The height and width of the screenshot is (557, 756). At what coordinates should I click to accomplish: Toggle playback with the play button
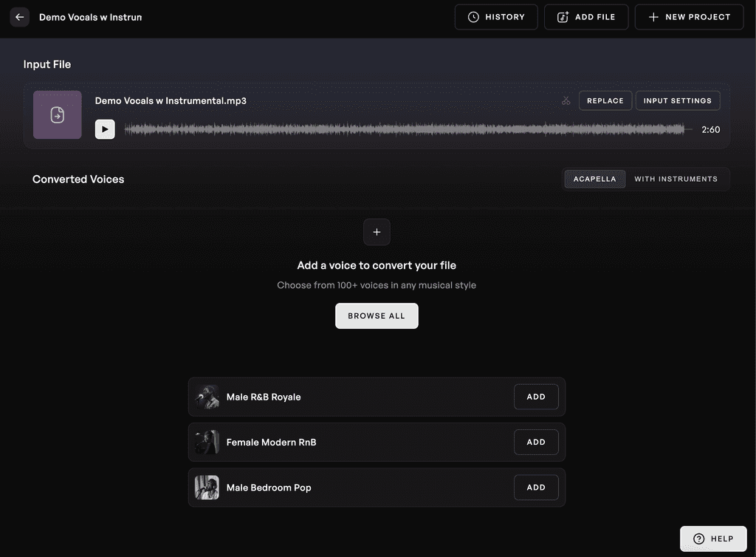[104, 129]
